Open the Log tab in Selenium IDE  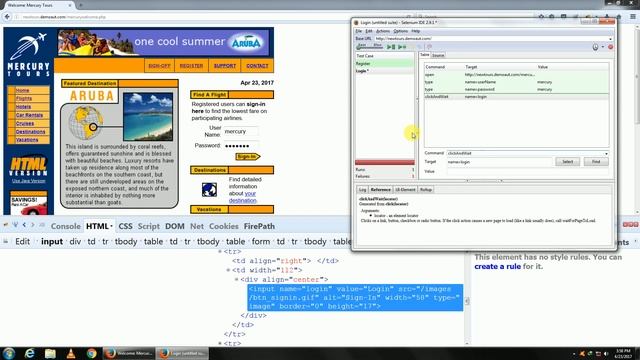[x=362, y=190]
